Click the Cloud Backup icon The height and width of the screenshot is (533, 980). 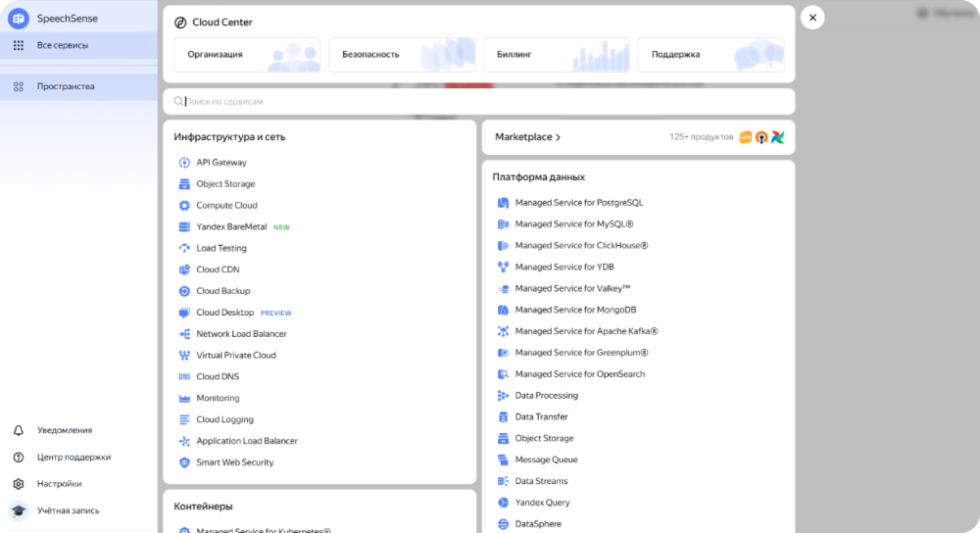[x=184, y=291]
